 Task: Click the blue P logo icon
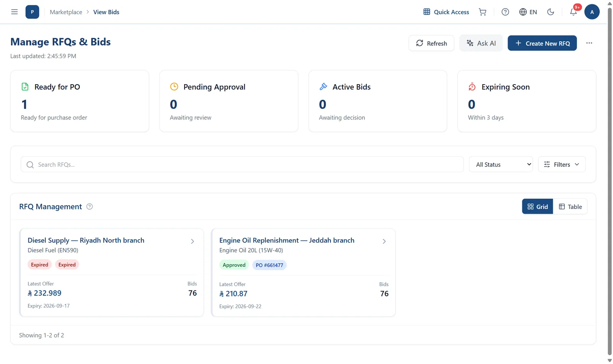pyautogui.click(x=32, y=12)
